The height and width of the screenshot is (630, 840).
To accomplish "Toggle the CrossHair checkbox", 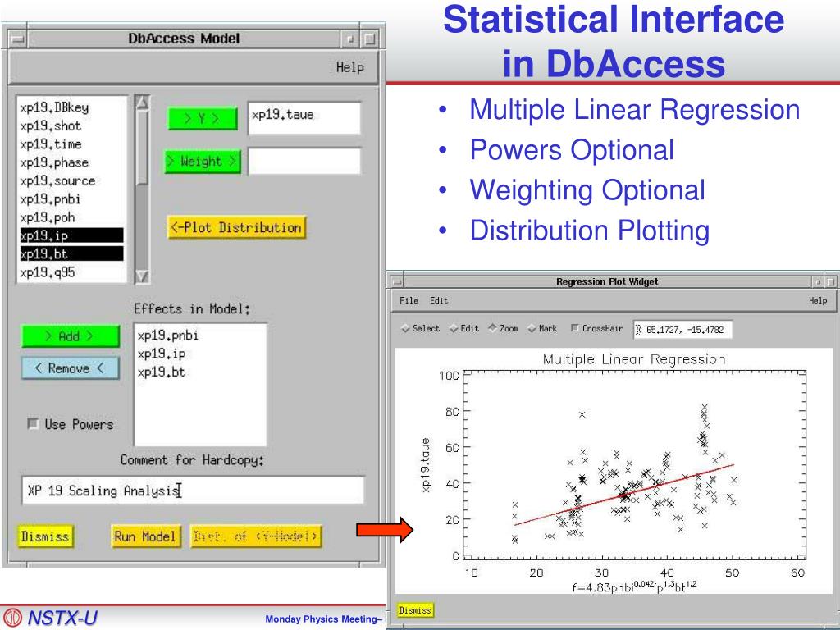I will tap(597, 328).
